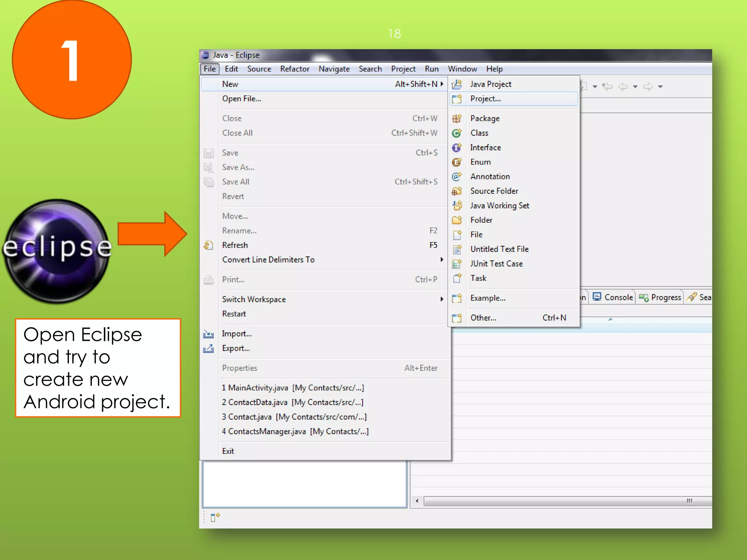The image size is (747, 560).
Task: Open the Search menu
Action: pos(370,69)
